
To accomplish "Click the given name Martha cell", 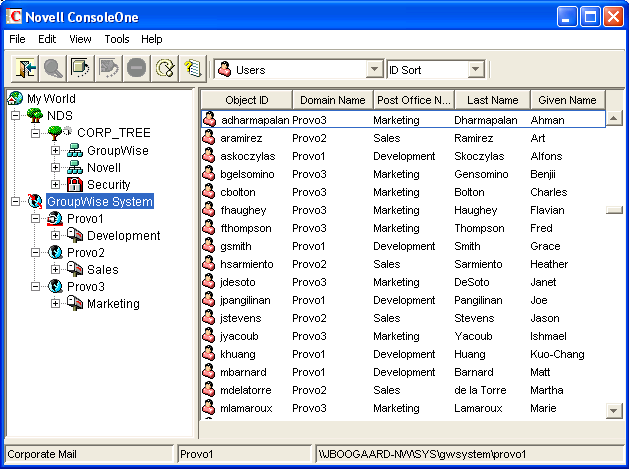I will 547,390.
